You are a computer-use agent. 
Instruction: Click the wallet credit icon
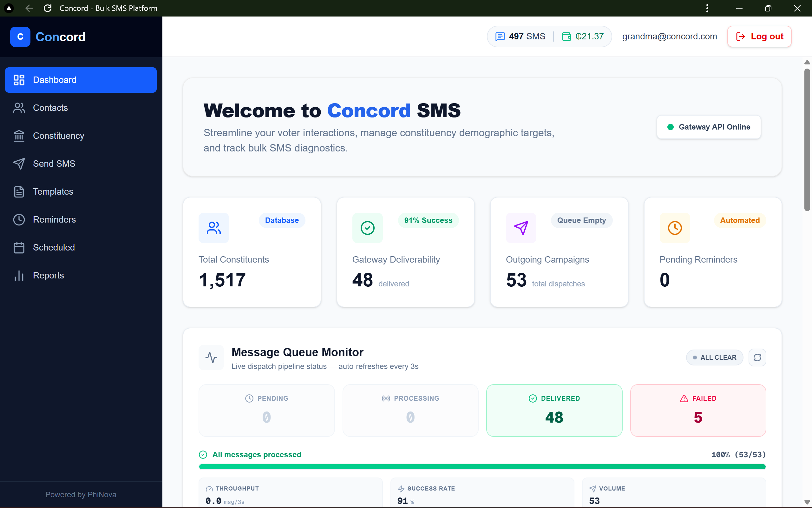(x=566, y=36)
